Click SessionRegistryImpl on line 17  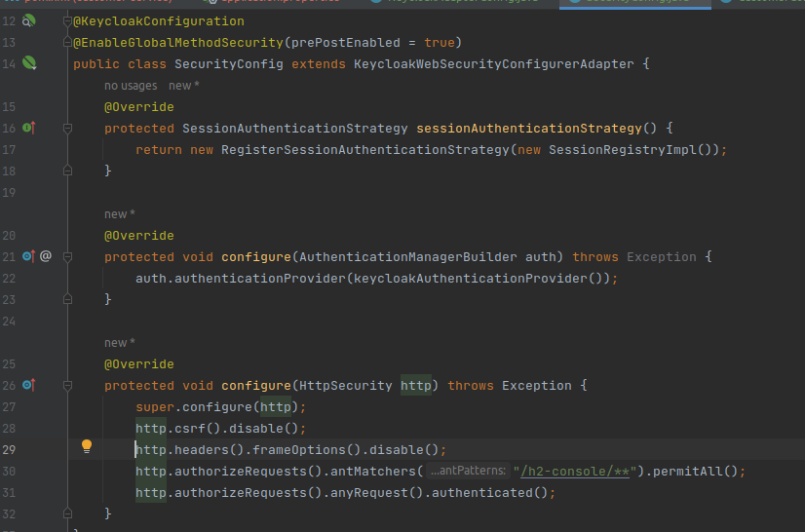(623, 150)
